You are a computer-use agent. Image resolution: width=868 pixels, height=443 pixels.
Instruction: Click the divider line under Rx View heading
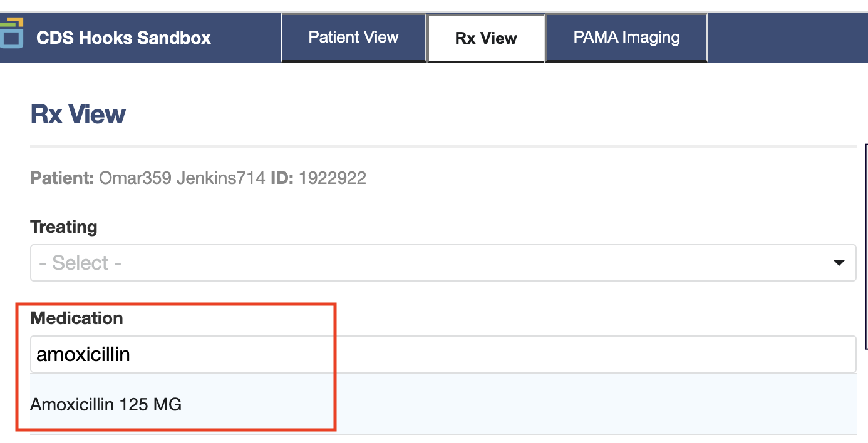[x=443, y=146]
